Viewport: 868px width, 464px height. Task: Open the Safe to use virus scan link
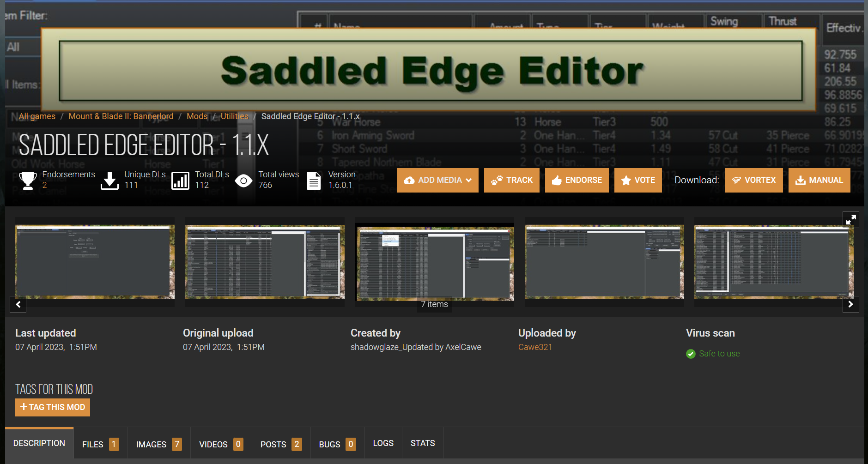click(719, 354)
